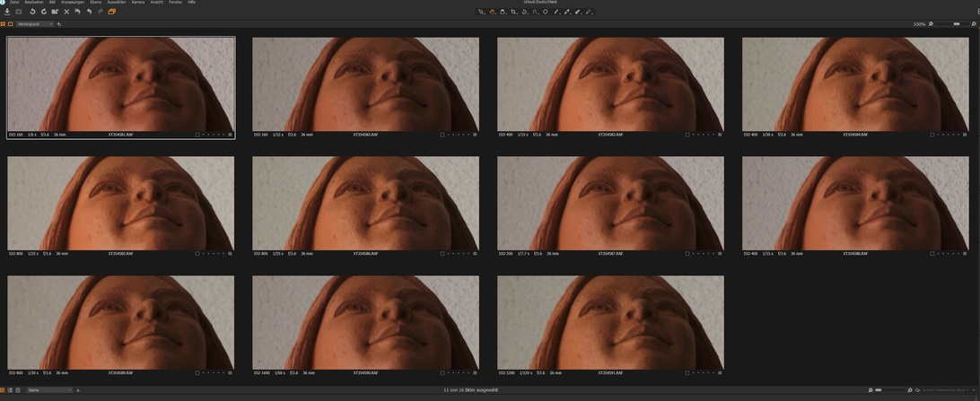Toggle the checkbox under thumbnail XT354583.RAF

687,135
